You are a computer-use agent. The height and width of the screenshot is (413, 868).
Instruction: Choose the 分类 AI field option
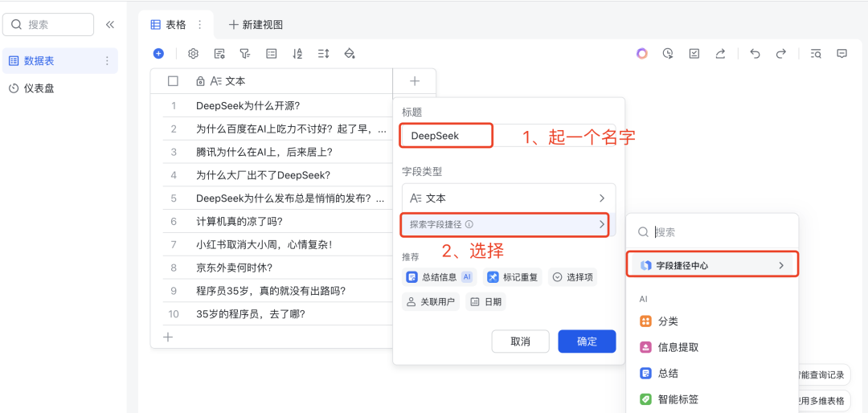point(712,321)
